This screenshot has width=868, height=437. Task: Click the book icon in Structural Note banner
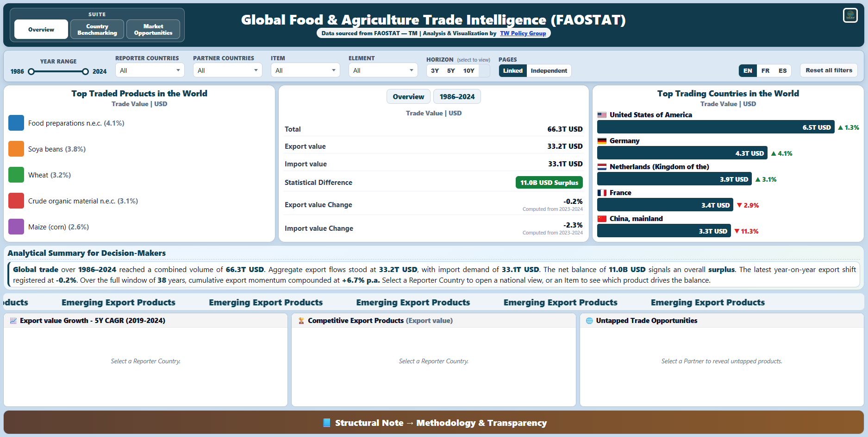327,423
